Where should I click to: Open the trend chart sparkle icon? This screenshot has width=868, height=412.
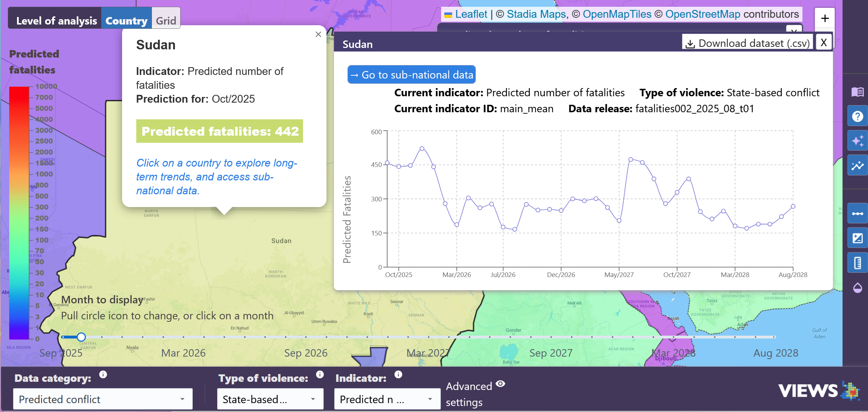pos(857,166)
